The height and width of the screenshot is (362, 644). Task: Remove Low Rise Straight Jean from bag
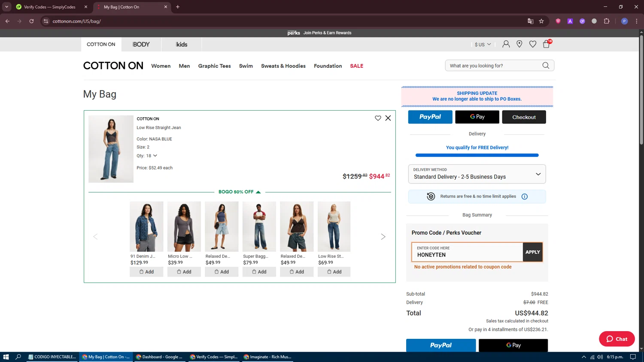click(x=388, y=118)
